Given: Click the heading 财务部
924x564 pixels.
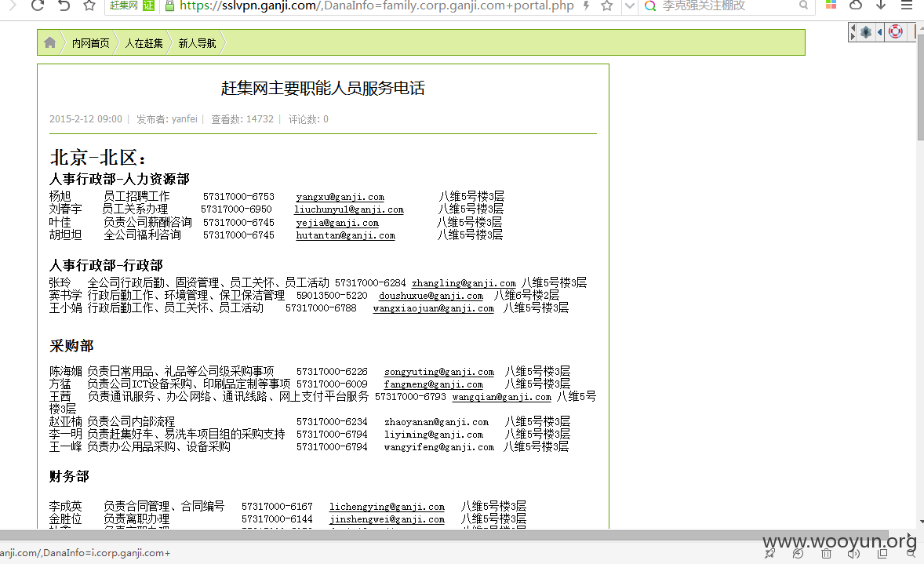Looking at the screenshot, I should click(x=70, y=475).
